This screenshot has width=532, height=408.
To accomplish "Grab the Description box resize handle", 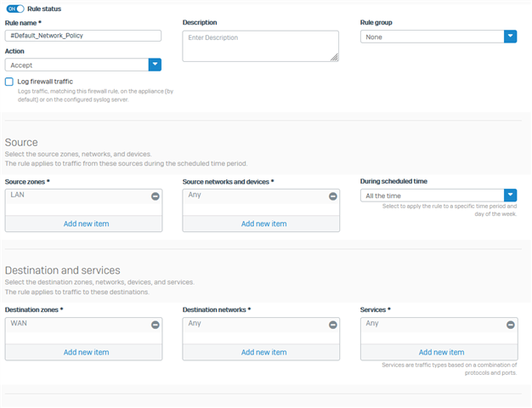I will tap(335, 58).
